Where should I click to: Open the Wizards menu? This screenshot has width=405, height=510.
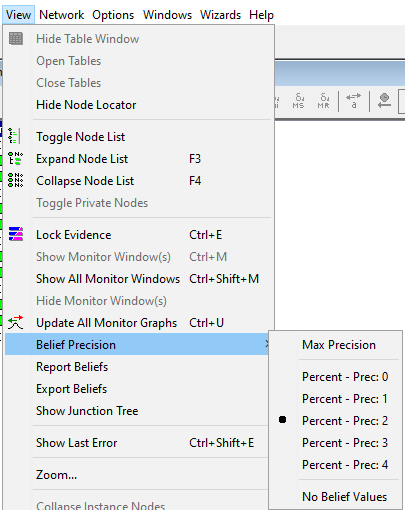(x=220, y=15)
